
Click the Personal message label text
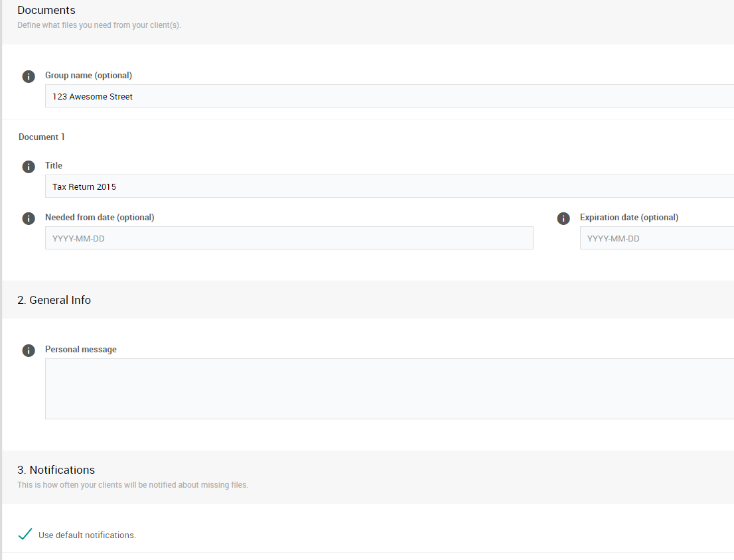(81, 349)
